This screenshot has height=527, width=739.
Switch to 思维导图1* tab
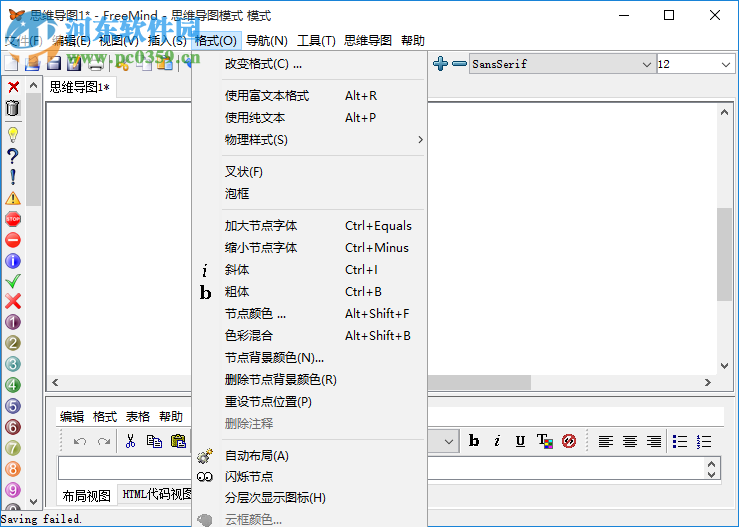(80, 87)
